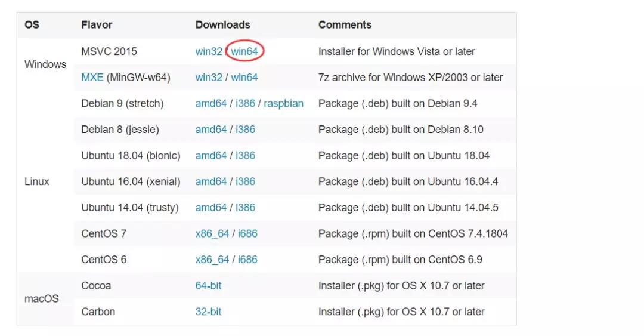Download the win32 MinGW-w64 7z archive
The width and height of the screenshot is (644, 336).
click(209, 78)
